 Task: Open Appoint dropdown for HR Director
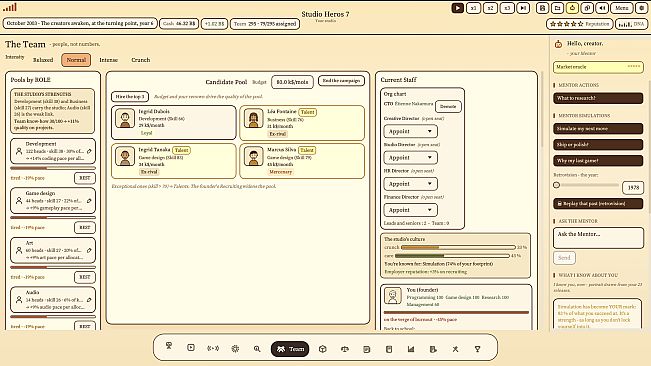[410, 184]
